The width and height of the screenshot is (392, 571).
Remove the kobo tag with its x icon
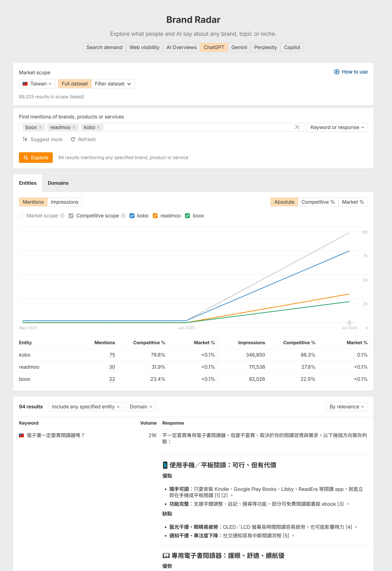(x=98, y=127)
